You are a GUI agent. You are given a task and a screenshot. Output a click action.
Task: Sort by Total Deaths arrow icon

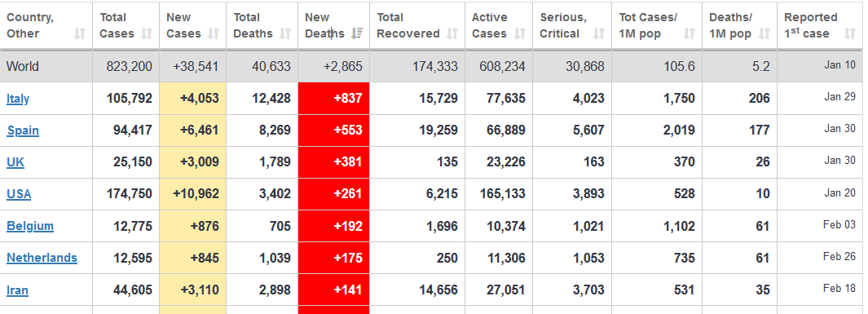tap(285, 33)
